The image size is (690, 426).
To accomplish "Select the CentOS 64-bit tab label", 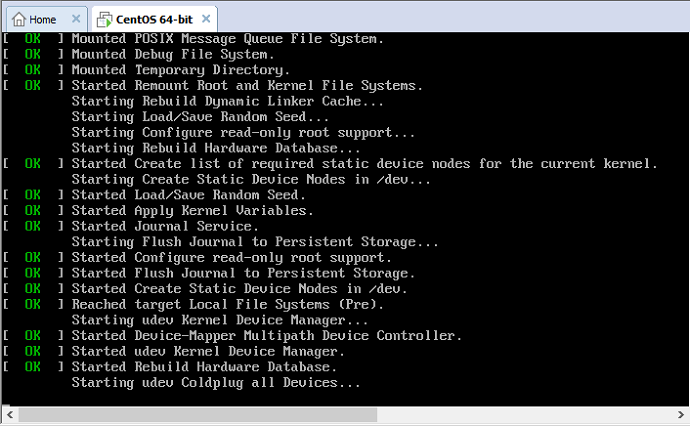I will tap(154, 19).
